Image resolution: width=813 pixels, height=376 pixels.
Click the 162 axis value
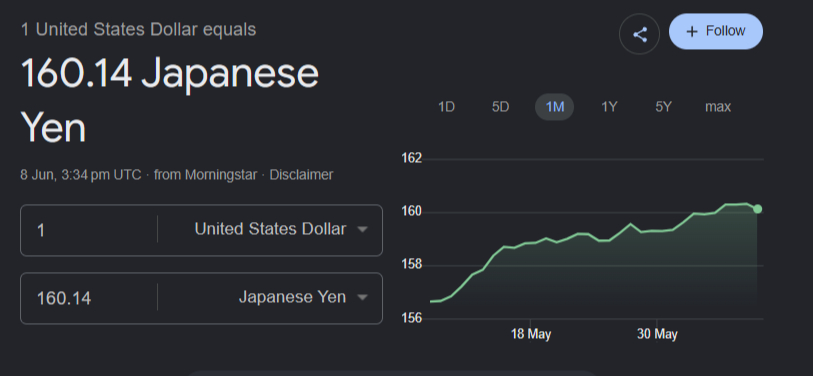tap(412, 158)
